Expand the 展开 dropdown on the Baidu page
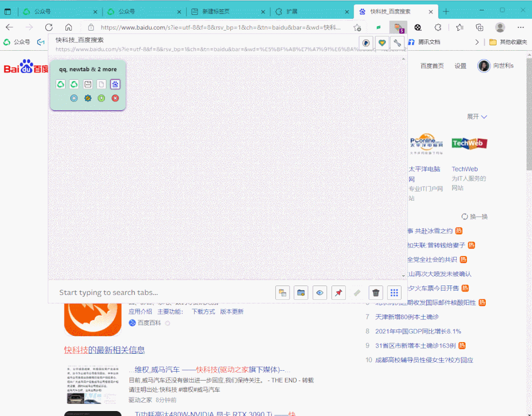The image size is (532, 416). (477, 117)
